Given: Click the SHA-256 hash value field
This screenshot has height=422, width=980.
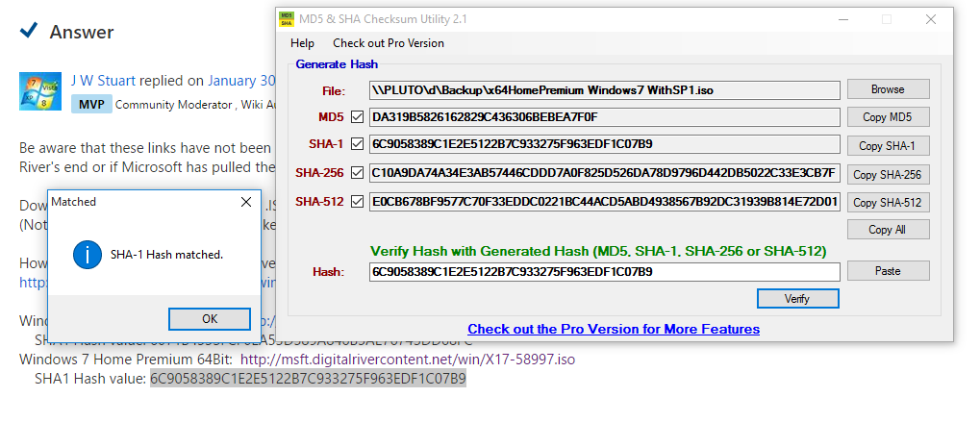Looking at the screenshot, I should [x=604, y=173].
